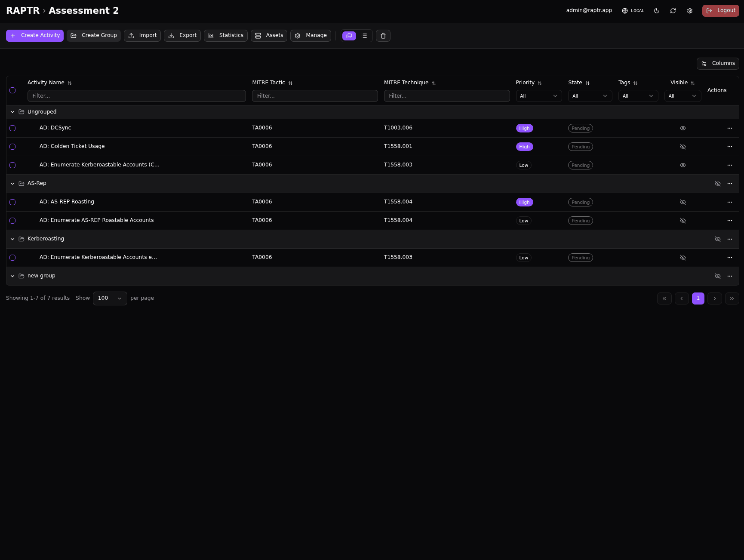
Task: Click the High priority badge for DCSync
Action: tap(524, 128)
